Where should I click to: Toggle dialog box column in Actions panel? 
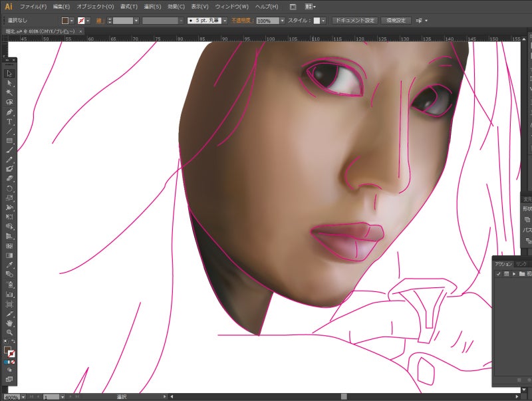coord(506,273)
